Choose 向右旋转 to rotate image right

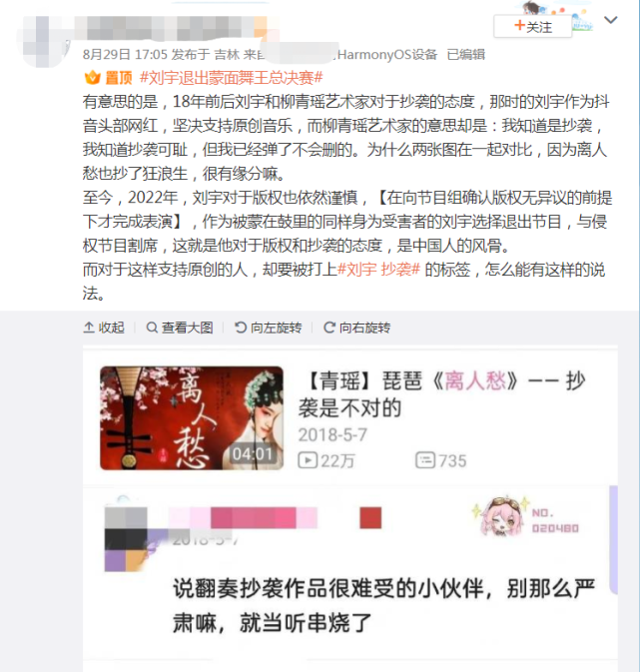pyautogui.click(x=356, y=328)
